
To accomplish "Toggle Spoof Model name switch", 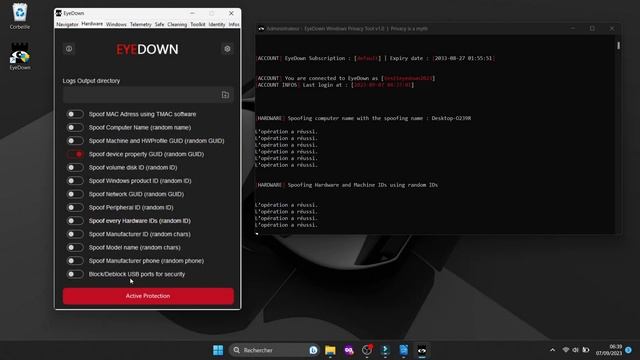I will [x=75, y=247].
